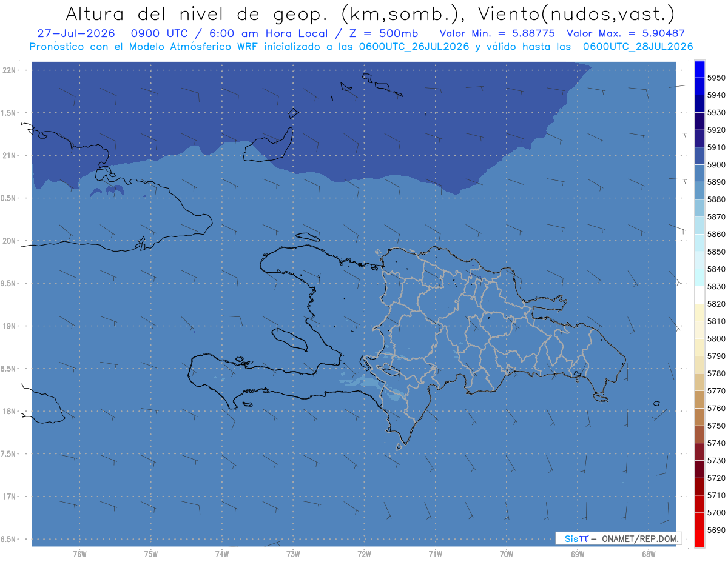Click the '68W' longitude label
The height and width of the screenshot is (562, 728).
[649, 554]
